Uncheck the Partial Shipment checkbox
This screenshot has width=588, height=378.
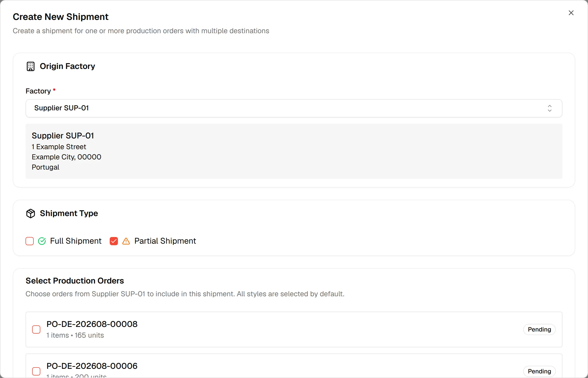point(114,241)
